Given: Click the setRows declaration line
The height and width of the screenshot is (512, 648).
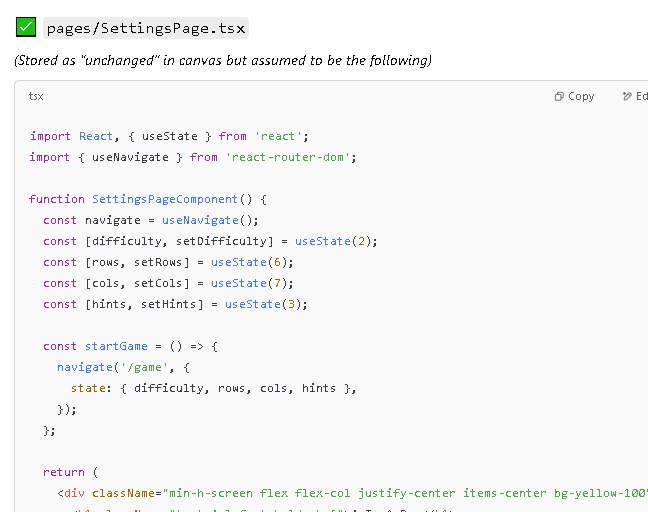Looking at the screenshot, I should coord(168,262).
